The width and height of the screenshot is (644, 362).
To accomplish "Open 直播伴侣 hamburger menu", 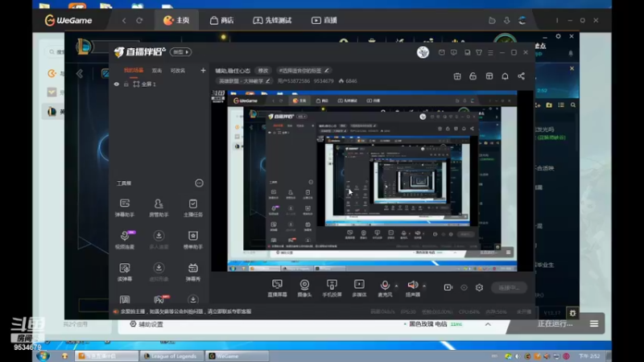I will point(490,52).
